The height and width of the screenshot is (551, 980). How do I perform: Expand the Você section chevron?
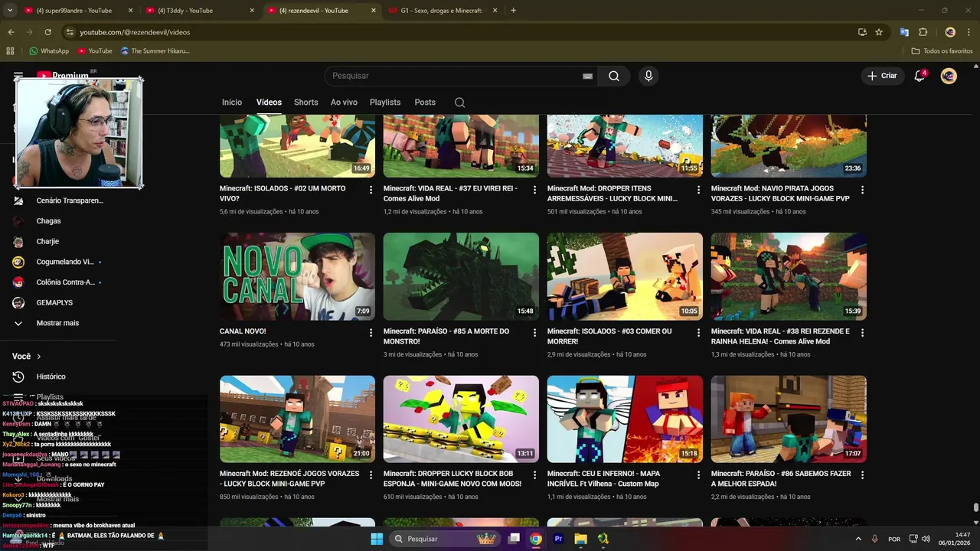coord(39,357)
